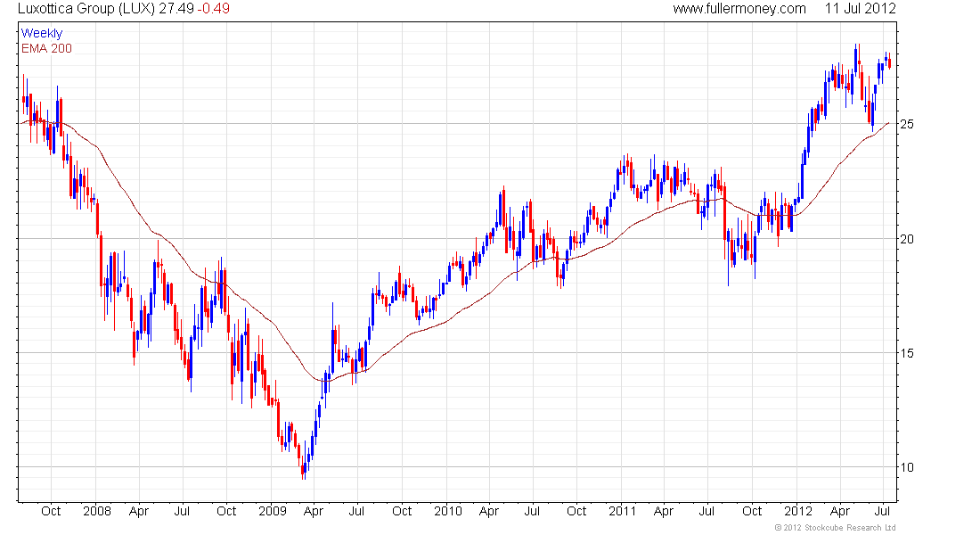Click the 10 price axis label
This screenshot has width=980, height=535.
coord(907,467)
